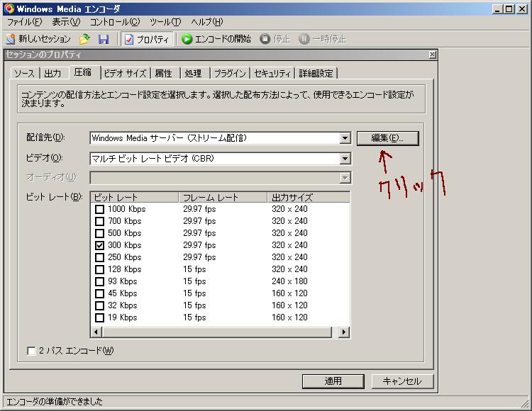Click the save floppy disk icon
The image size is (532, 411).
(x=104, y=39)
